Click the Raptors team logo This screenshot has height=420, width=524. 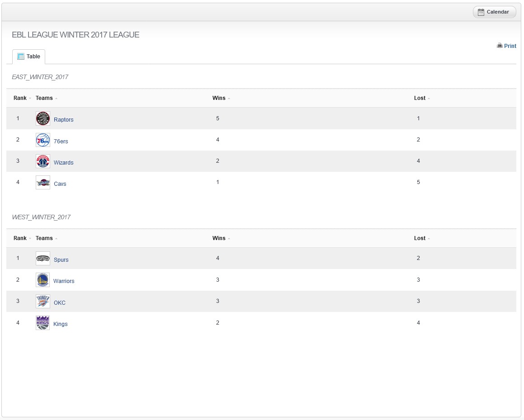pos(43,119)
